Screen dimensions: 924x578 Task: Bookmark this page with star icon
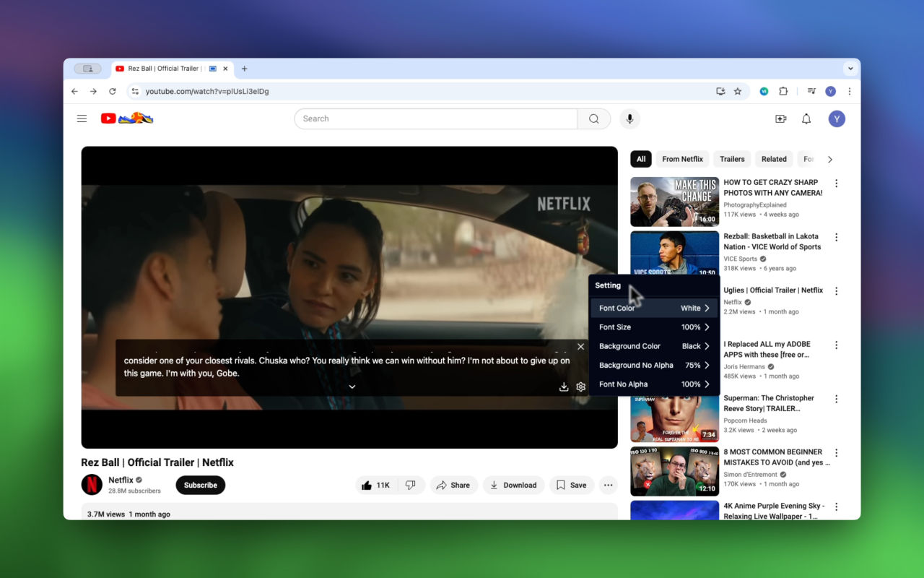click(738, 92)
